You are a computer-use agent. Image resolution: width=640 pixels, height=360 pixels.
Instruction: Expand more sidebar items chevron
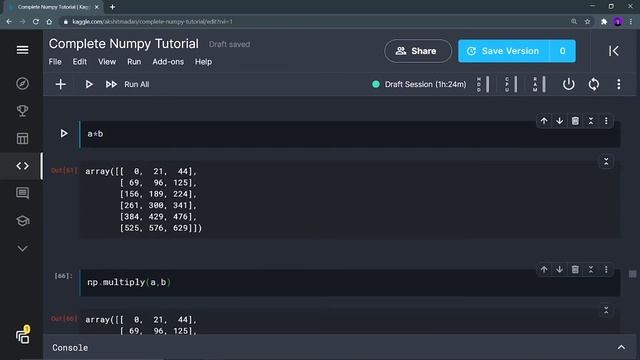point(22,249)
